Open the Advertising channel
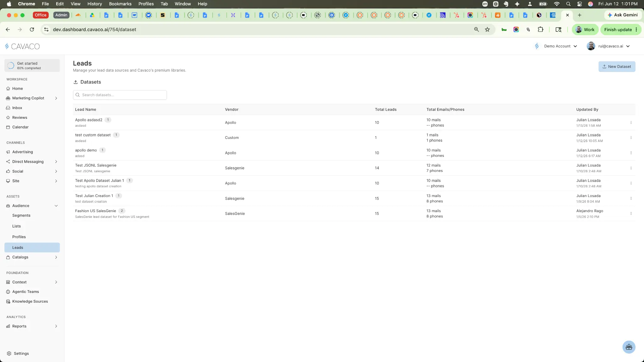644x362 pixels. point(22,152)
